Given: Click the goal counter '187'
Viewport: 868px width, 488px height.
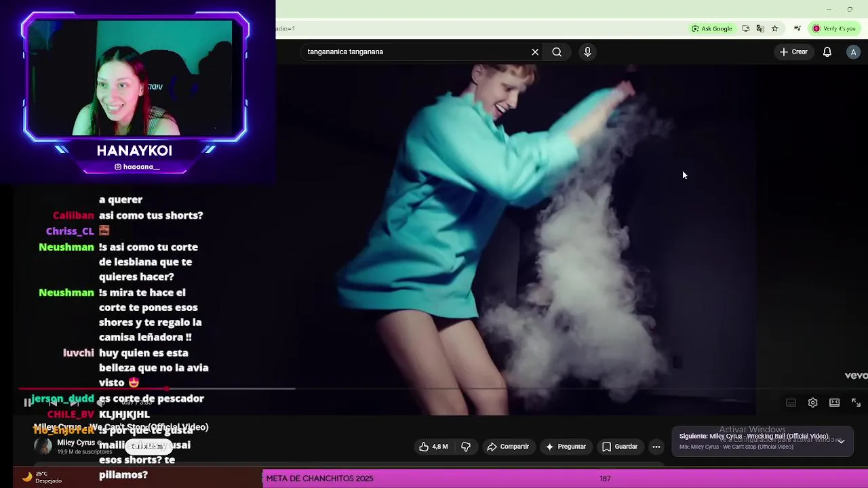Looking at the screenshot, I should [605, 479].
